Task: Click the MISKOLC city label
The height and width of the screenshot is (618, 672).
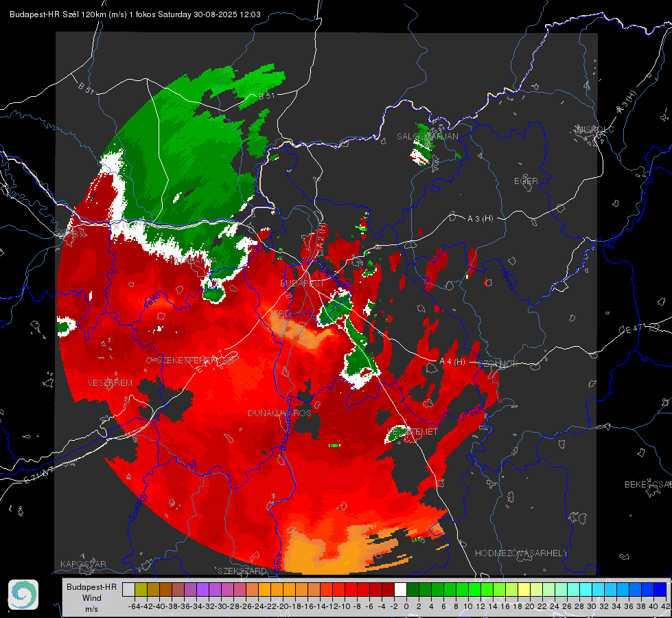Action: pyautogui.click(x=595, y=129)
